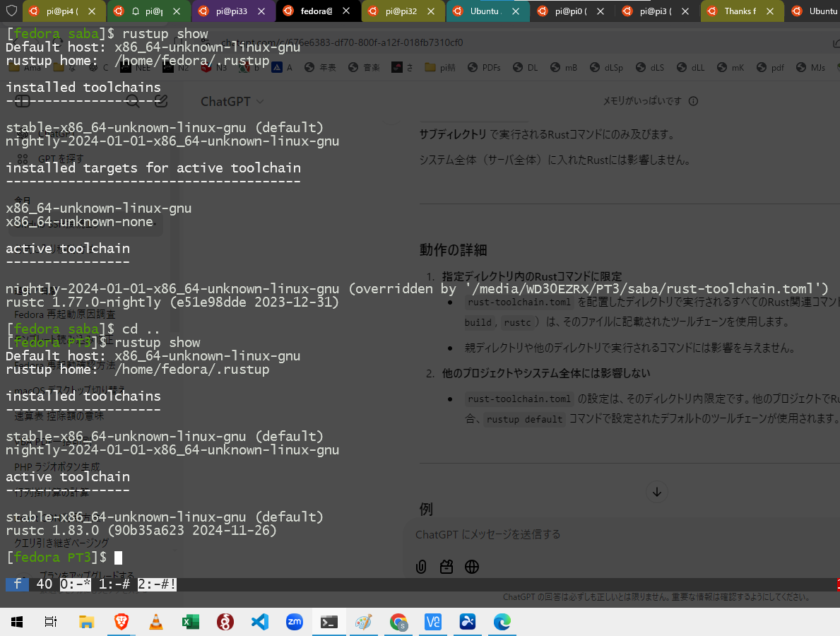Enable web search globe in ChatGPT
This screenshot has height=636, width=840.
point(472,566)
